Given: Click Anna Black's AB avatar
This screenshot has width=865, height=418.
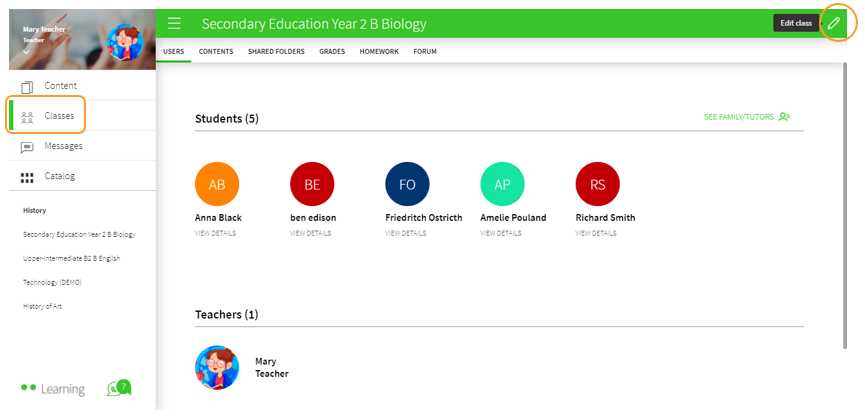Looking at the screenshot, I should click(x=217, y=184).
